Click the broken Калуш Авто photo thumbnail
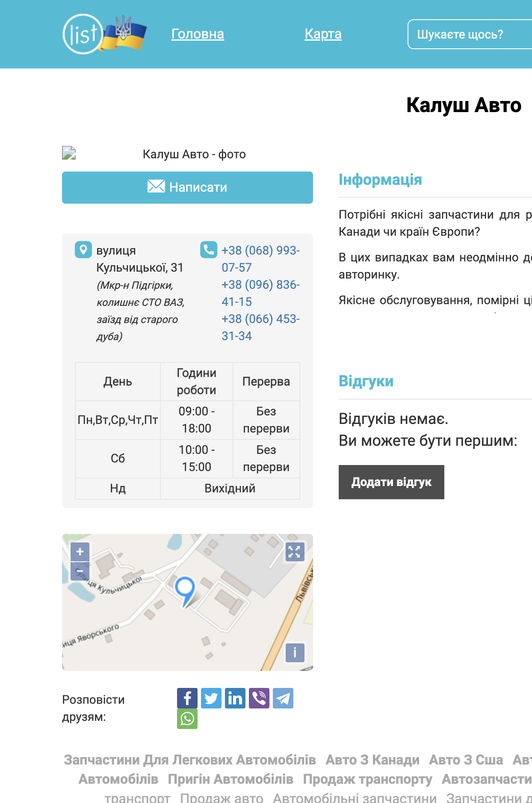The width and height of the screenshot is (532, 803). click(69, 153)
